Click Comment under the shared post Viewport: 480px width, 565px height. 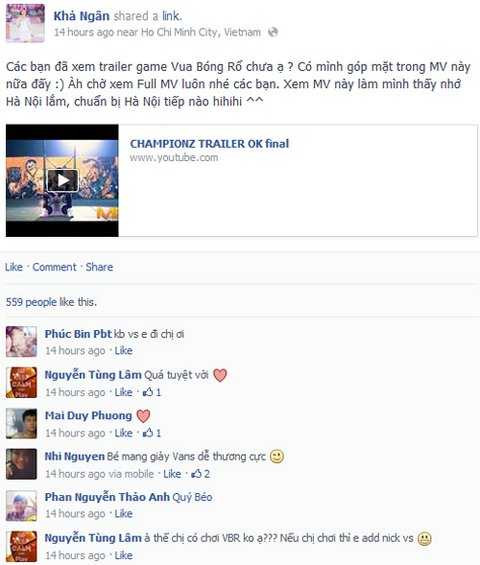pos(54,267)
